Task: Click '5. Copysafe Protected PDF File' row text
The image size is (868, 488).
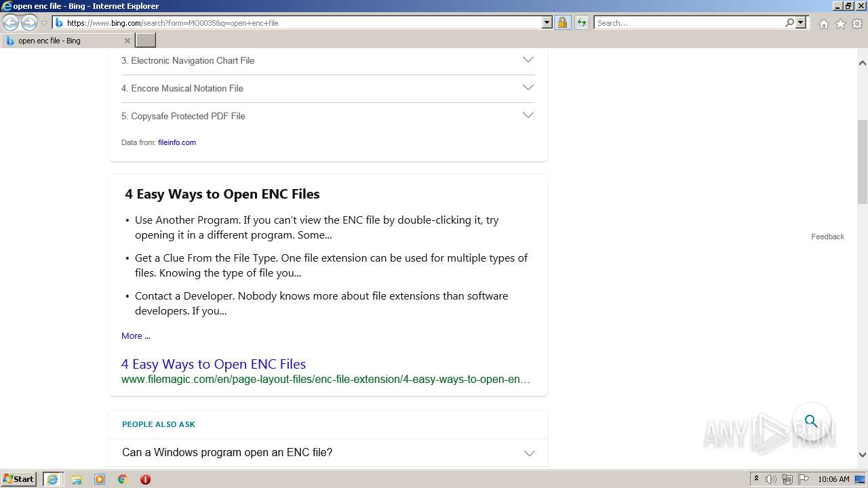Action: tap(183, 116)
